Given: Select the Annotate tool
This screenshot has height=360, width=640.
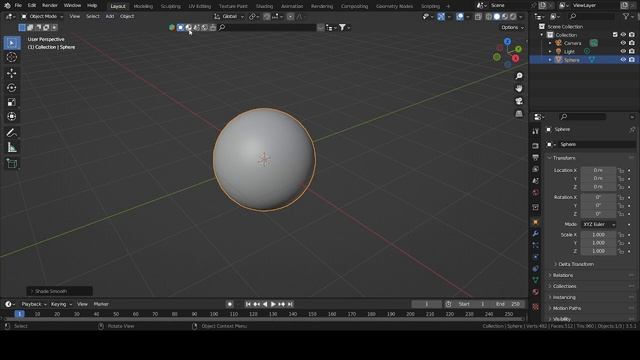Looking at the screenshot, I should pyautogui.click(x=12, y=133).
